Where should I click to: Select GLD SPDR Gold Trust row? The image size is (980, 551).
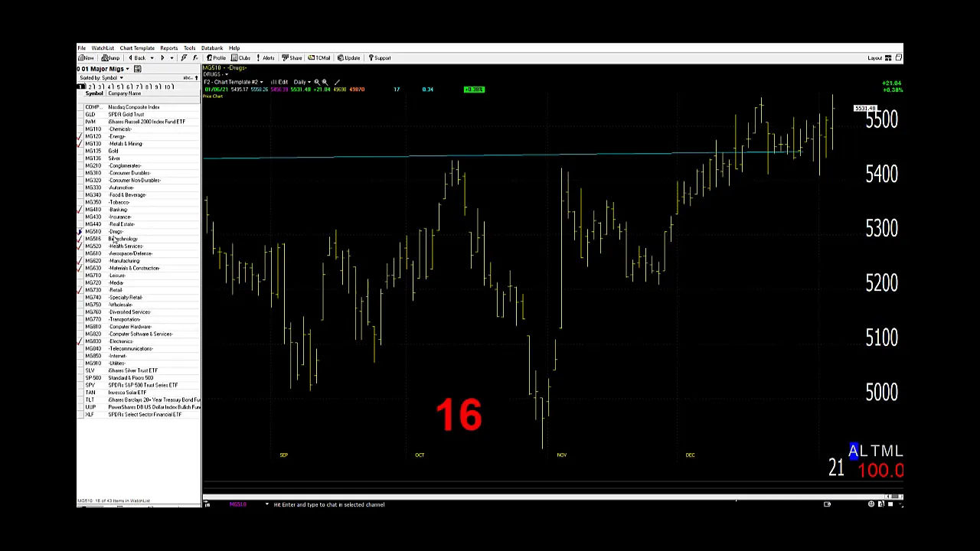click(x=139, y=115)
